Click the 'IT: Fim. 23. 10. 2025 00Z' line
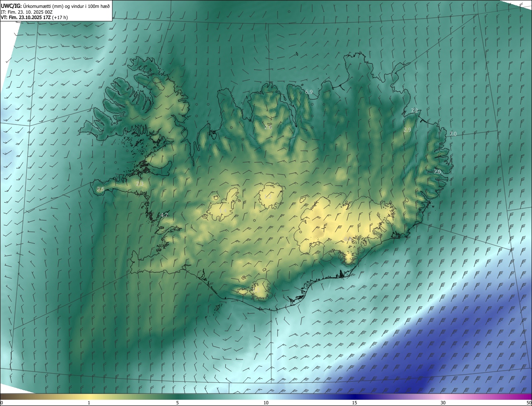The width and height of the screenshot is (532, 406). click(26, 12)
